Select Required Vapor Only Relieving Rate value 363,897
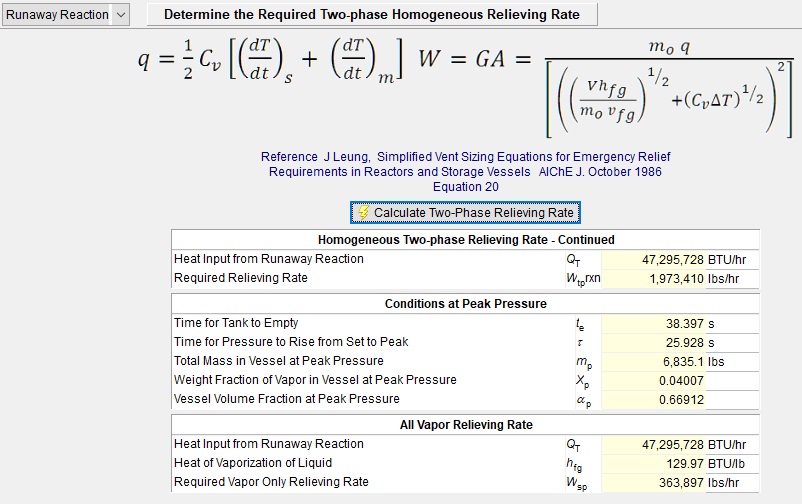802x504 pixels. 653,483
